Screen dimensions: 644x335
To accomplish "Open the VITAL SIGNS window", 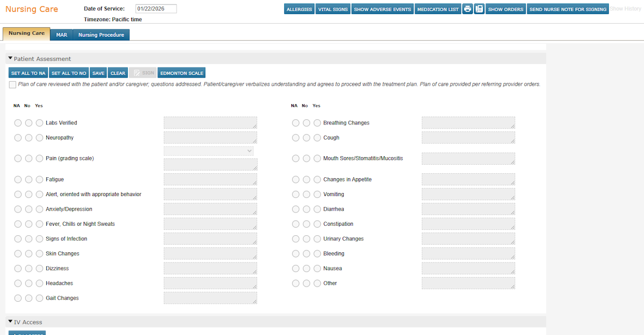I will pos(333,9).
